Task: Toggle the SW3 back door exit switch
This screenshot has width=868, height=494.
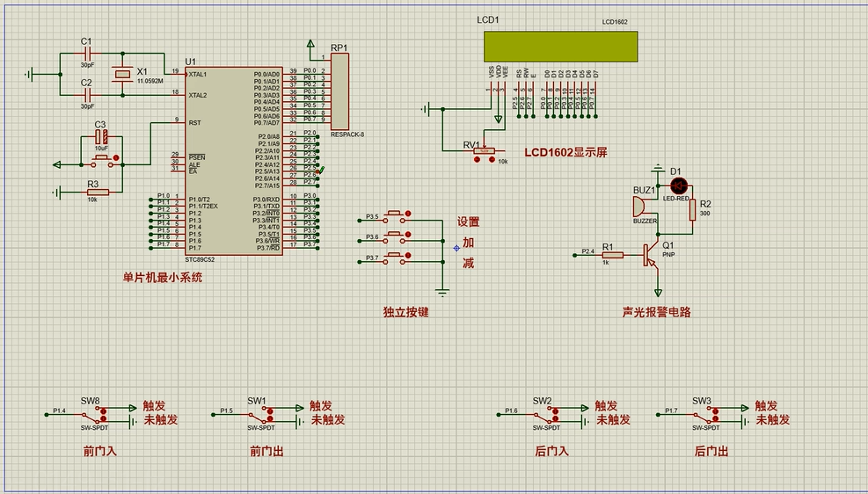Action: [x=704, y=415]
